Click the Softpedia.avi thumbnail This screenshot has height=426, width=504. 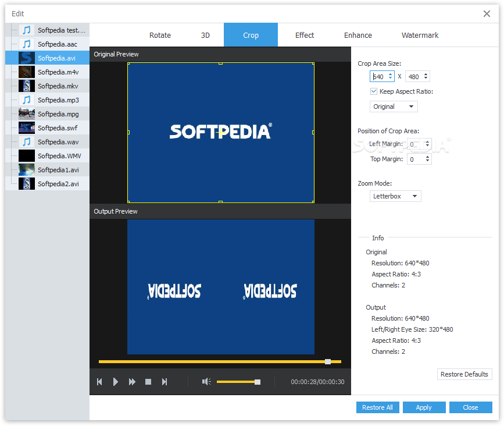pos(27,58)
